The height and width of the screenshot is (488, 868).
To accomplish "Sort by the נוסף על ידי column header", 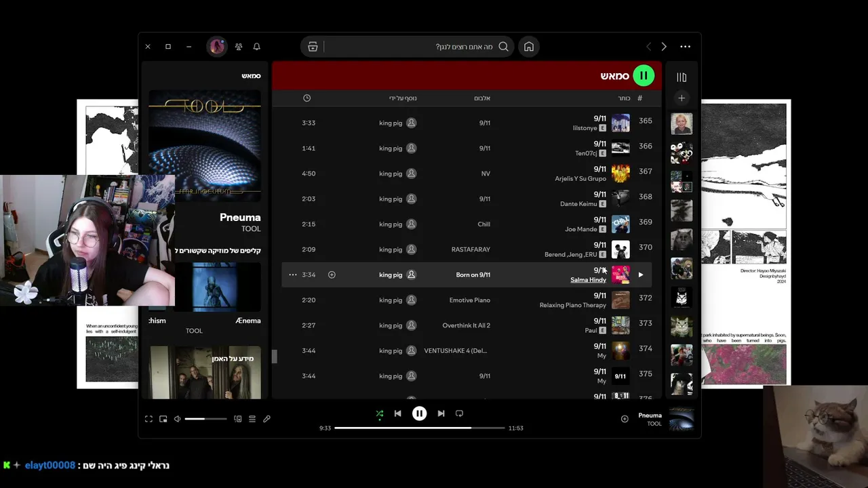I will pos(403,98).
